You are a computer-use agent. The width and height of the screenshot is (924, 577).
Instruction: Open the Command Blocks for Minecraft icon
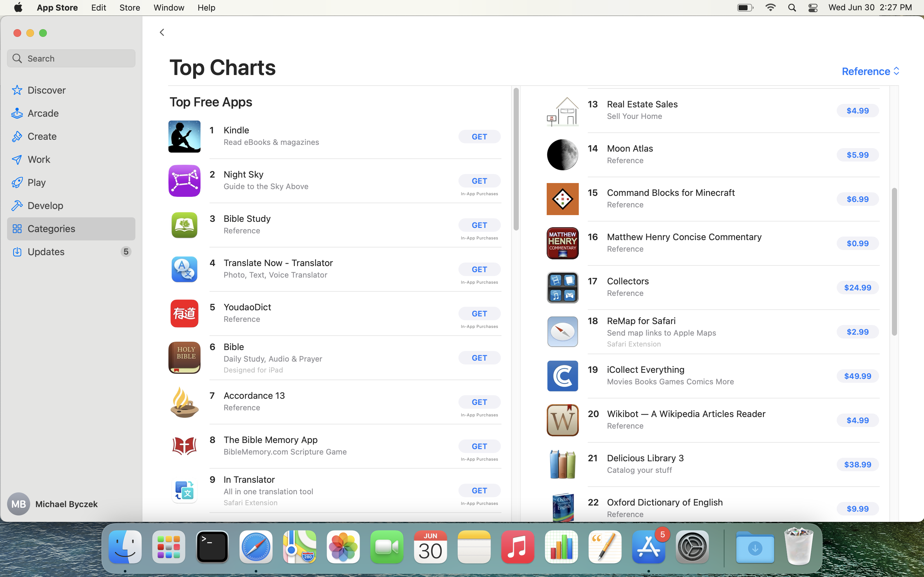pos(562,199)
